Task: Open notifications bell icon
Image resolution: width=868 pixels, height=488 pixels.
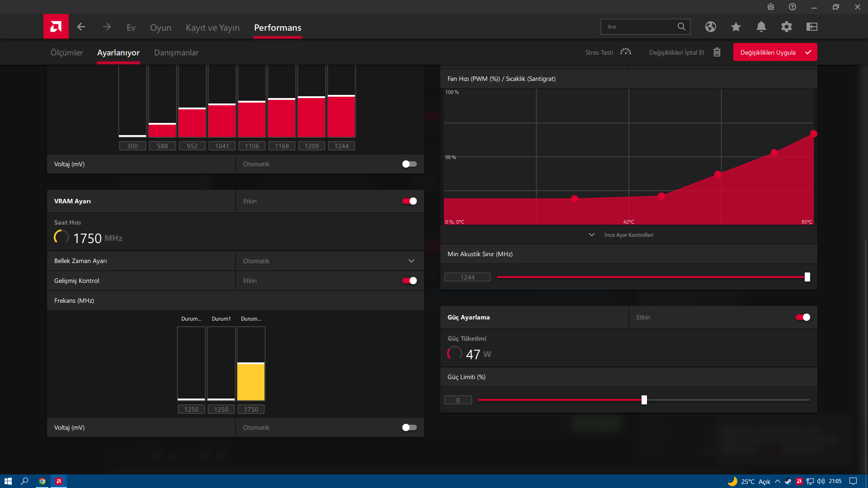Action: tap(761, 27)
